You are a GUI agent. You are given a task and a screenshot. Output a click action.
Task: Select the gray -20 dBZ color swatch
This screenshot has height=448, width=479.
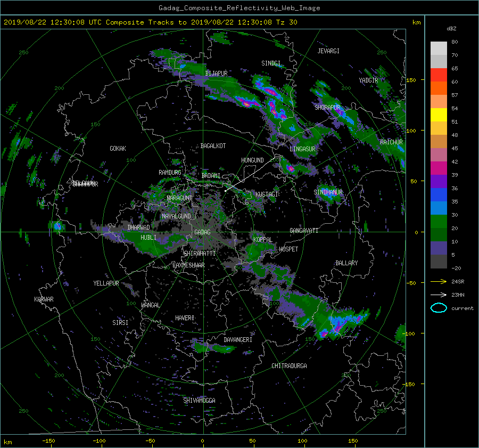pyautogui.click(x=439, y=262)
